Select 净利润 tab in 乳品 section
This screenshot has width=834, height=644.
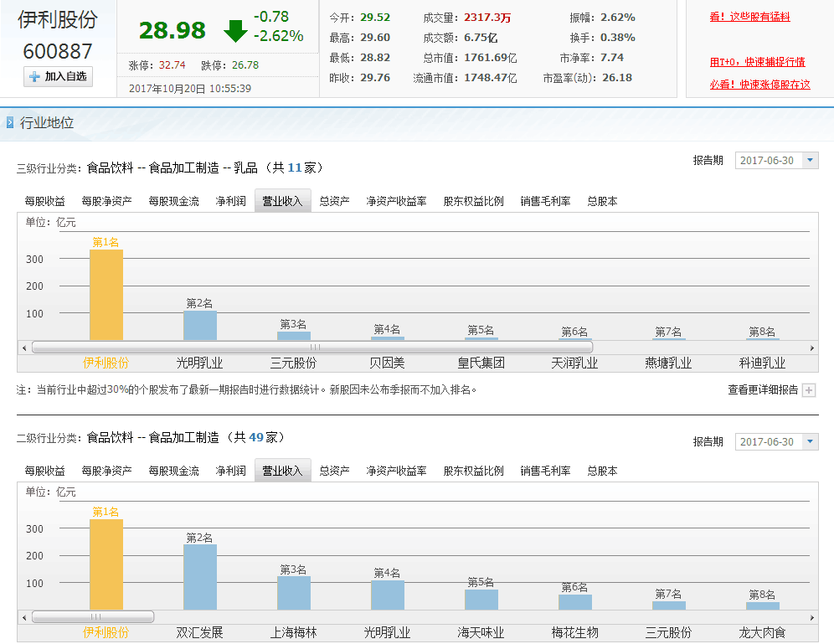231,201
